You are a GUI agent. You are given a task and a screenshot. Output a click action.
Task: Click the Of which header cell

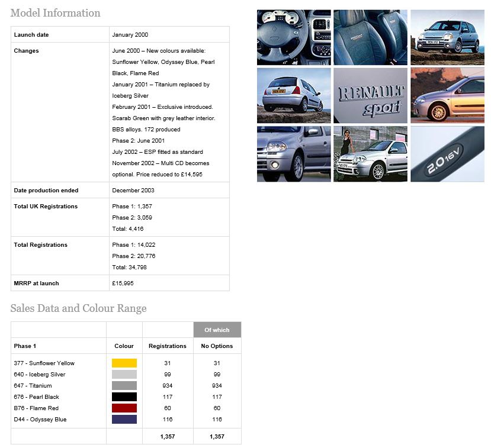tap(217, 330)
